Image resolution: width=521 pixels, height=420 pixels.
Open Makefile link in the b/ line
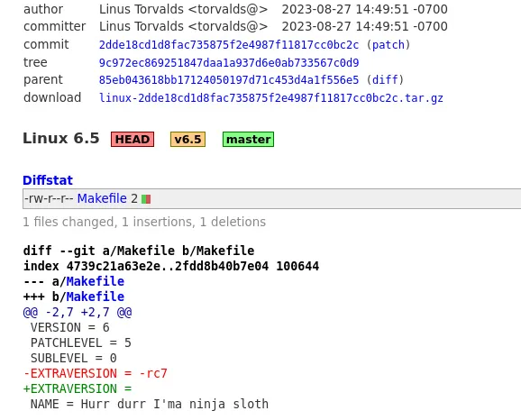coord(95,297)
